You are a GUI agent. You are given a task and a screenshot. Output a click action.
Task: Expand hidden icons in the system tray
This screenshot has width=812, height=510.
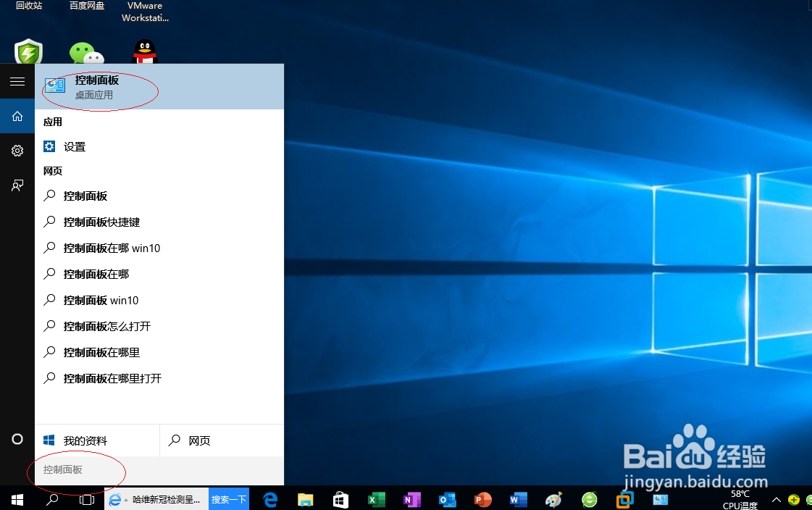tap(776, 500)
